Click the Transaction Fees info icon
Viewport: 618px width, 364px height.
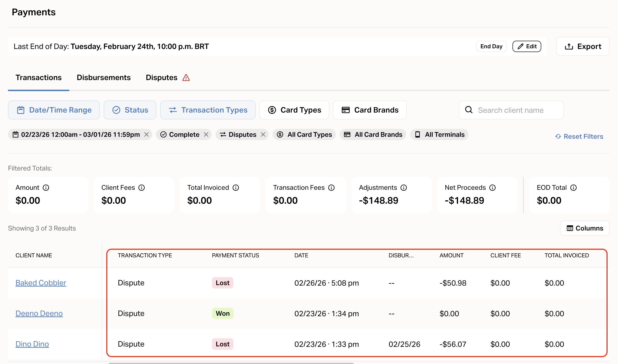(331, 188)
